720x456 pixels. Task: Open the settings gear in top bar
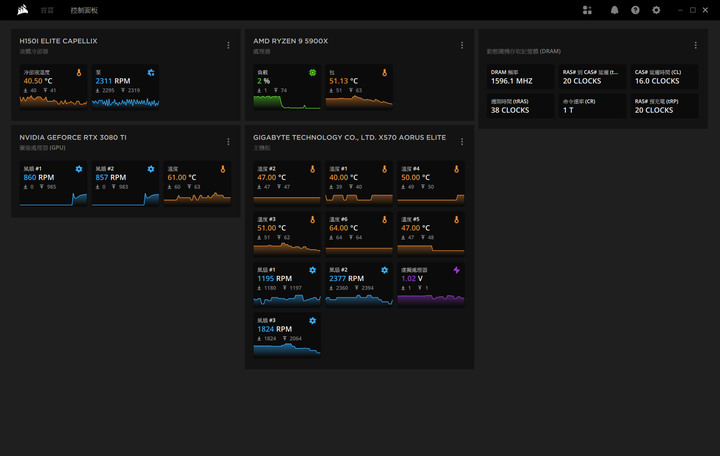[656, 10]
